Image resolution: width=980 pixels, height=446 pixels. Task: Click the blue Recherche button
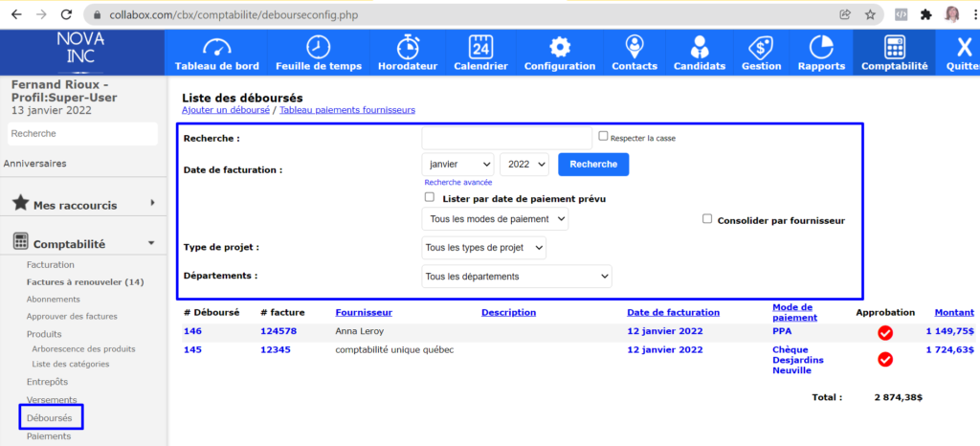click(593, 165)
